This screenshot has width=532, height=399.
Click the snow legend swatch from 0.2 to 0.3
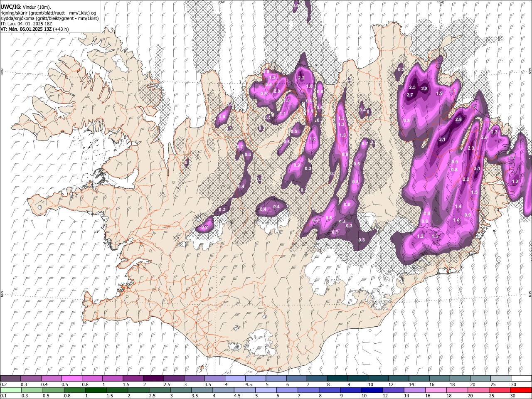click(11, 379)
